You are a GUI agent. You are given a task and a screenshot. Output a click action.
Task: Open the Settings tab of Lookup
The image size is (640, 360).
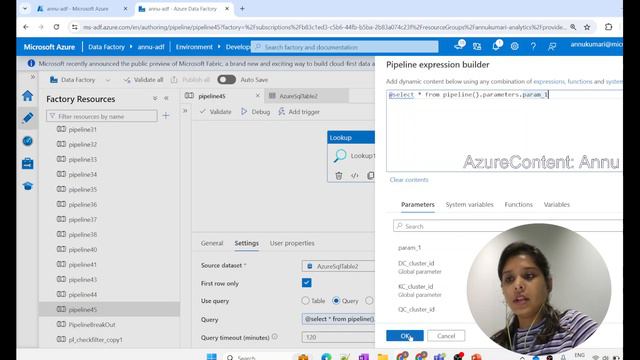(x=247, y=243)
